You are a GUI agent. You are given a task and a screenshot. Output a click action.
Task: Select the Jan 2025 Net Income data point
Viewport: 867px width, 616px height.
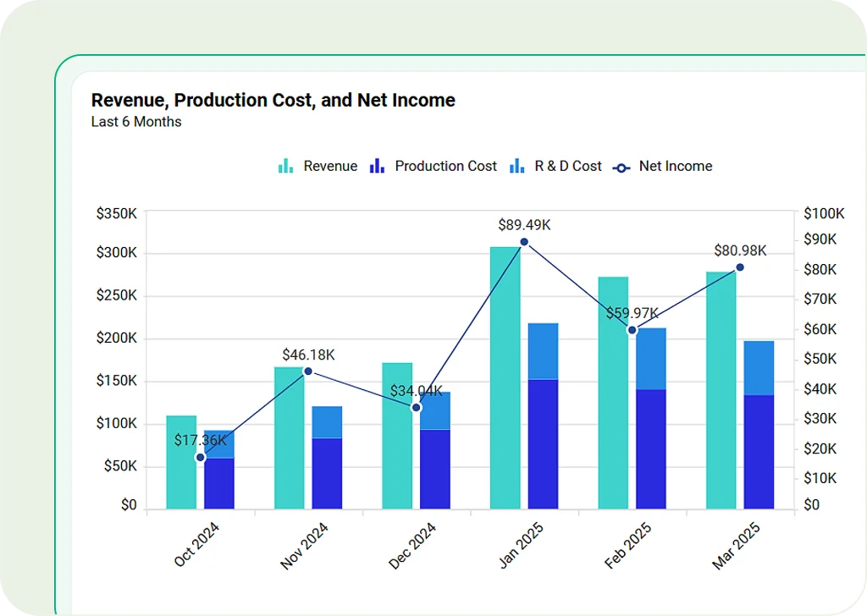[x=524, y=242]
